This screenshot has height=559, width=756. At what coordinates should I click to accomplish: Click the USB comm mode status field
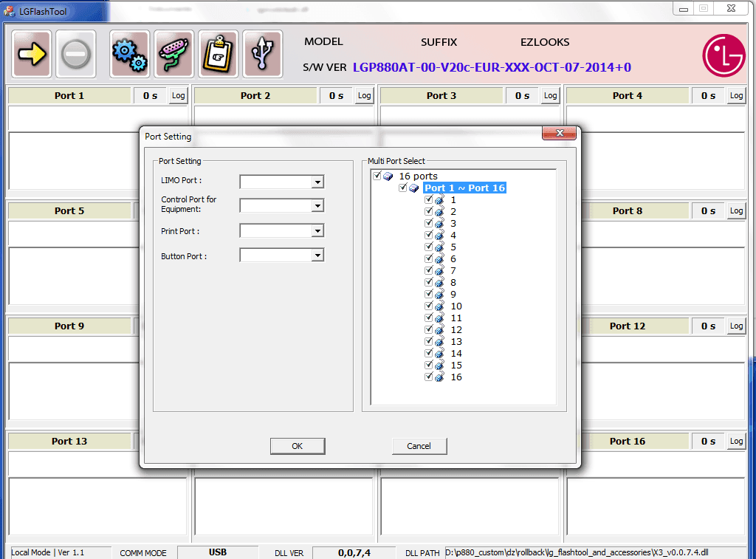click(x=218, y=552)
